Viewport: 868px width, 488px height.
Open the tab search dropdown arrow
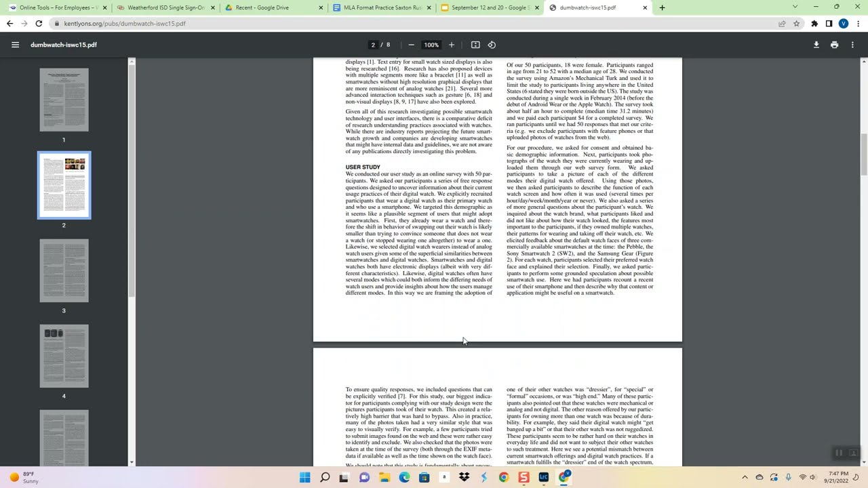tap(795, 7)
